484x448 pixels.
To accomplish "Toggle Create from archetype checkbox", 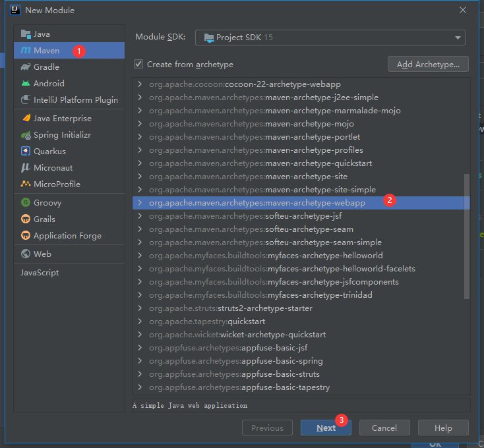I will (138, 64).
